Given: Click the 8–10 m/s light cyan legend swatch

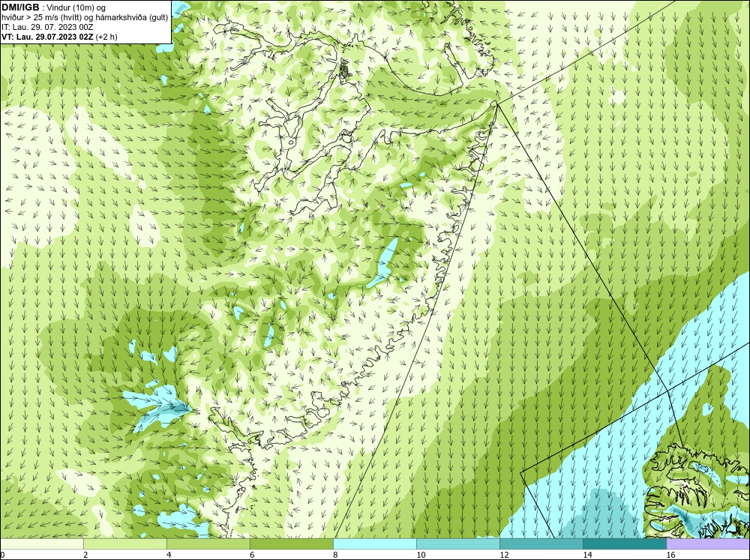Looking at the screenshot, I should [375, 544].
